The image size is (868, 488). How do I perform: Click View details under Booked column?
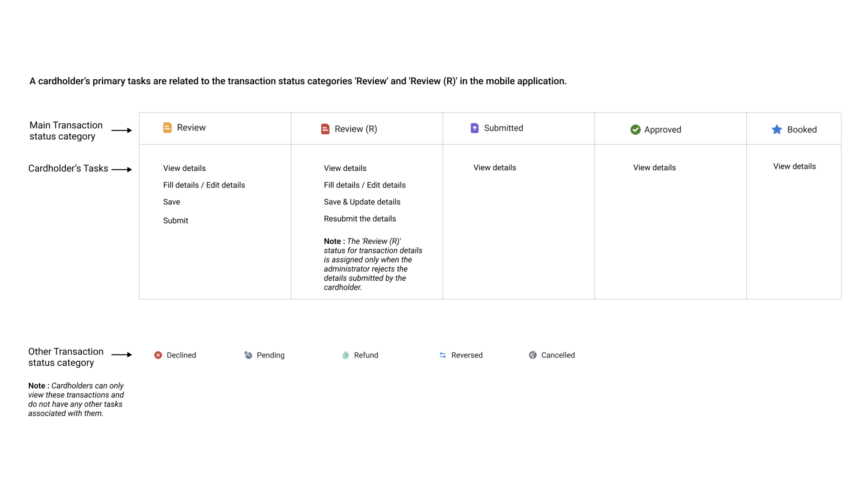pyautogui.click(x=794, y=166)
